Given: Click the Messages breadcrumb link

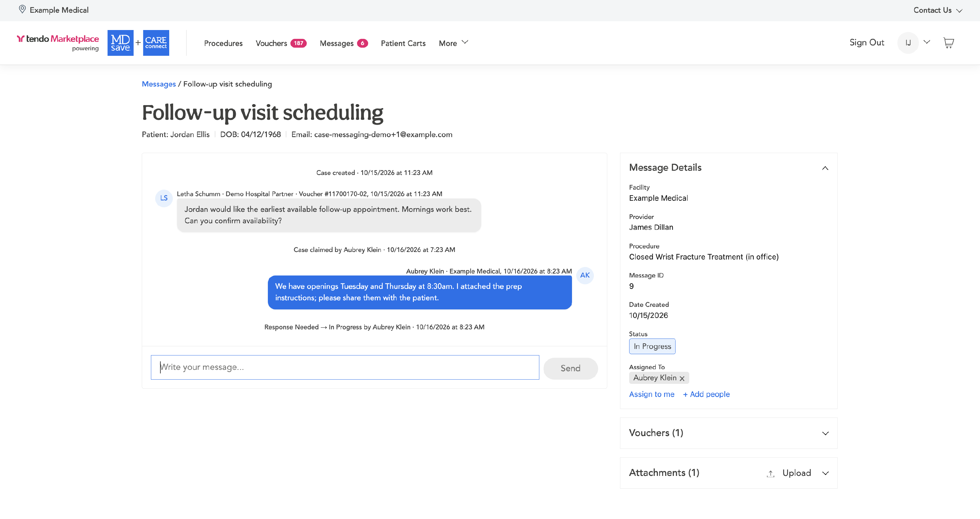Looking at the screenshot, I should pyautogui.click(x=159, y=84).
